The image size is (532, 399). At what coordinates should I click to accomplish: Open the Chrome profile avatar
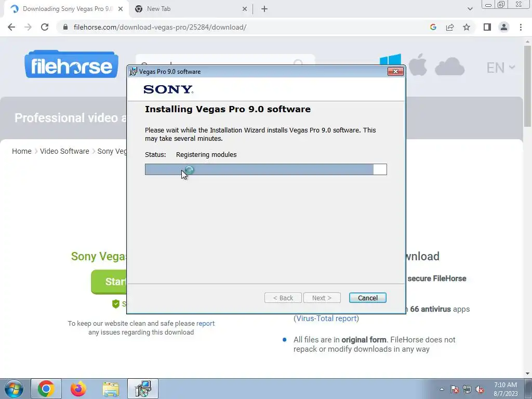point(504,27)
